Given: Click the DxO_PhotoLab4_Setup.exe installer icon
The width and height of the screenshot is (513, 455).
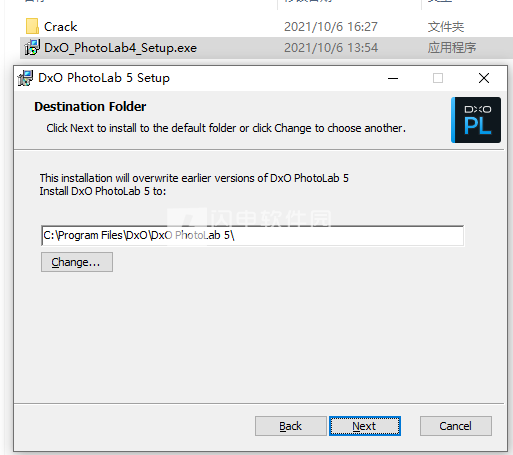Looking at the screenshot, I should (32, 48).
